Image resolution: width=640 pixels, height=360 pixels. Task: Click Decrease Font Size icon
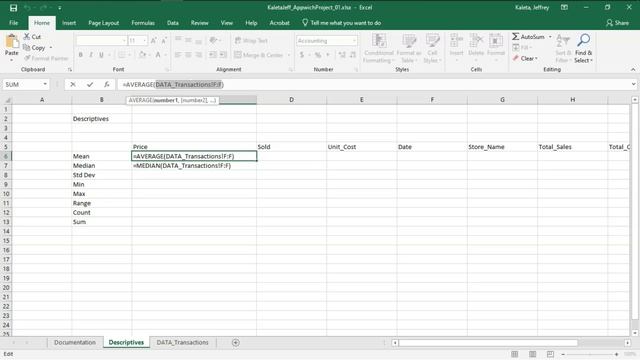click(164, 40)
